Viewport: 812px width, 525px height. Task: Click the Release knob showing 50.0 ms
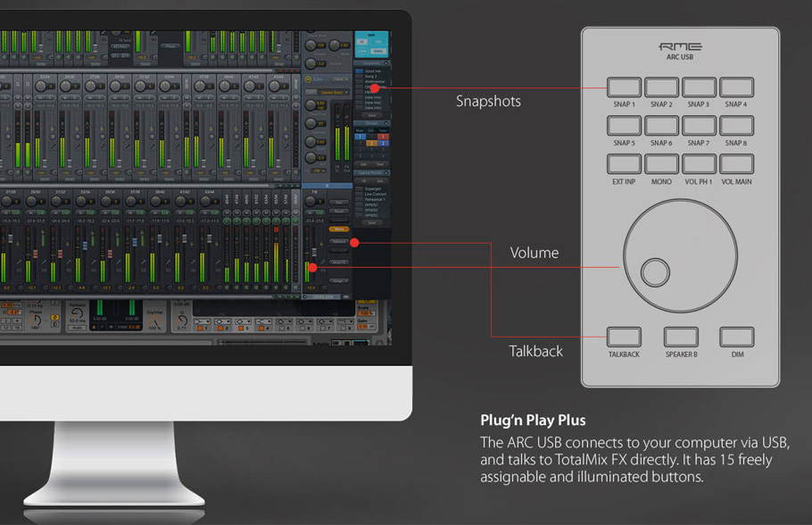[x=77, y=313]
